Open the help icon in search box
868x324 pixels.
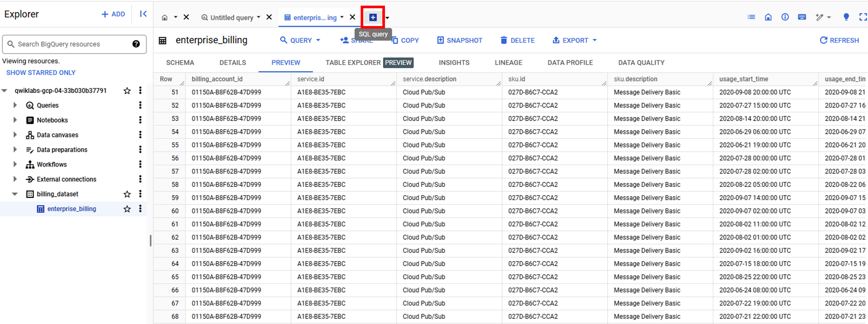tap(136, 44)
